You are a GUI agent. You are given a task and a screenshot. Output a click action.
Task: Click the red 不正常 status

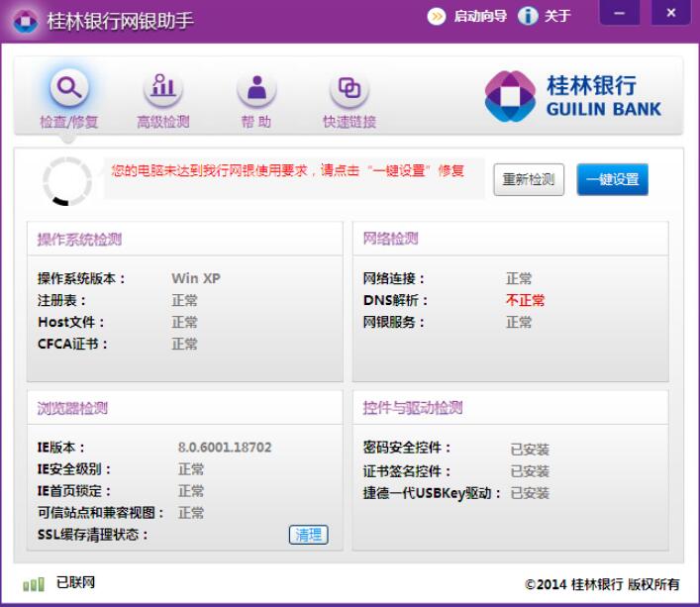coord(526,300)
